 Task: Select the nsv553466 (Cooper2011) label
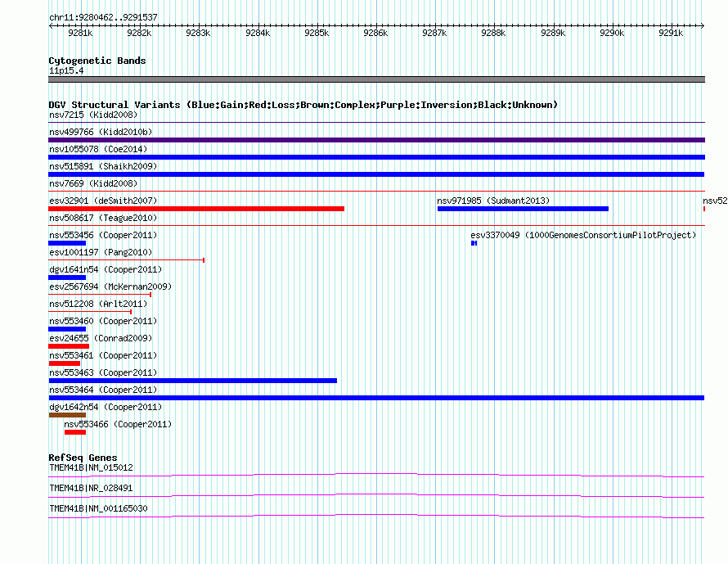click(118, 424)
